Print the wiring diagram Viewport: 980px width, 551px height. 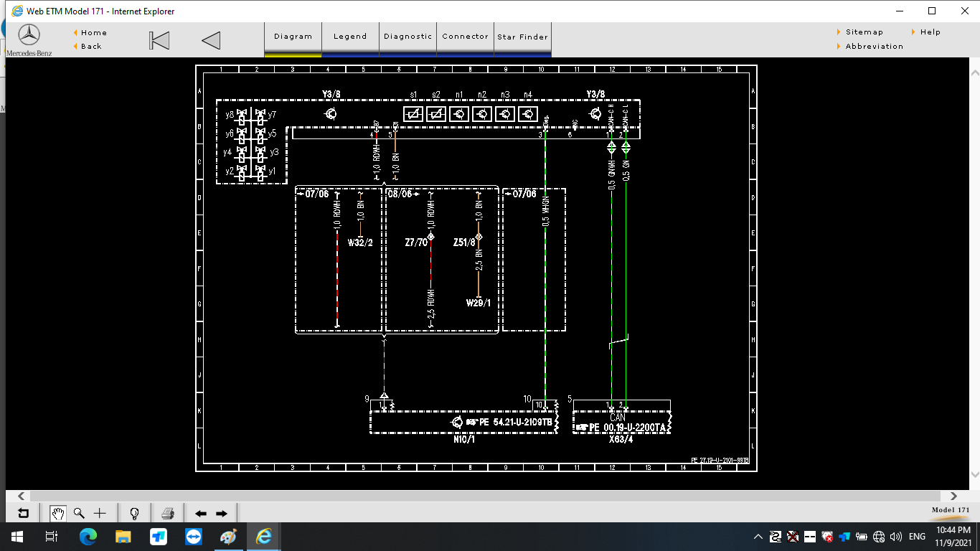[168, 513]
